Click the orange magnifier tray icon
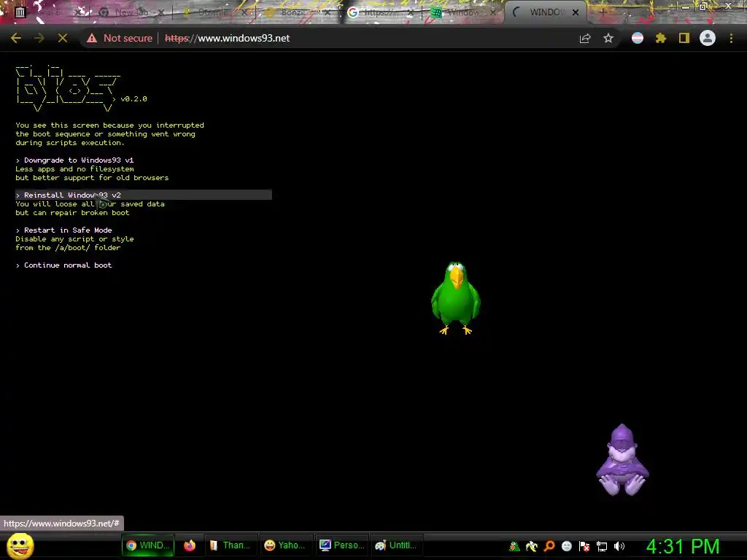This screenshot has width=747, height=560. 549,545
